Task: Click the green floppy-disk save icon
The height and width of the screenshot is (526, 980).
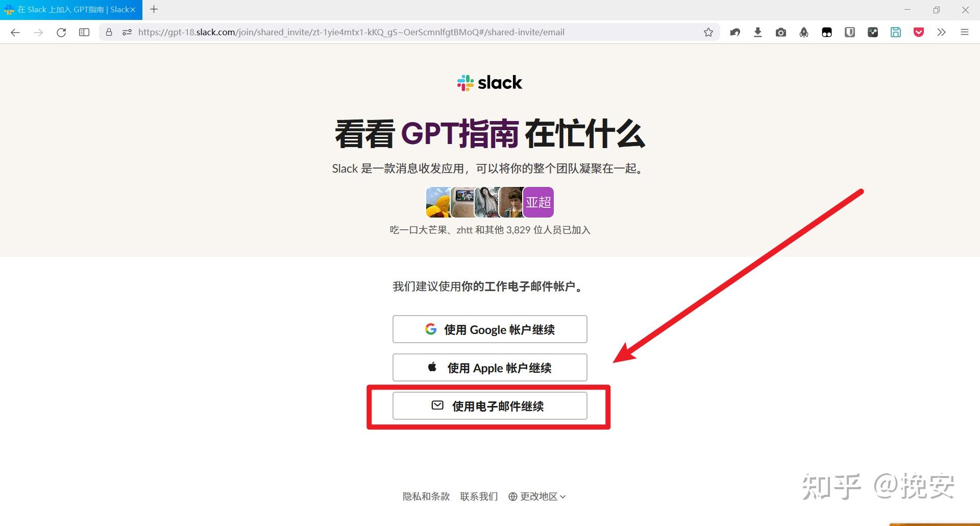Action: coord(896,32)
